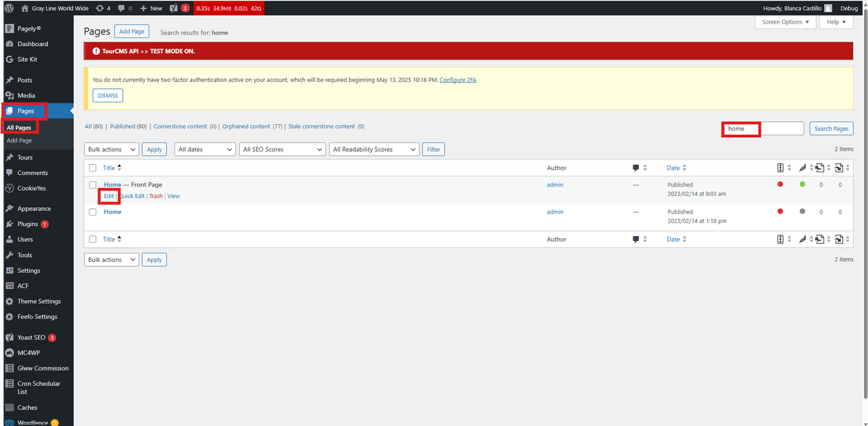Screen dimensions: 868x426
Task: Sort by Title in the table header
Action: point(112,168)
